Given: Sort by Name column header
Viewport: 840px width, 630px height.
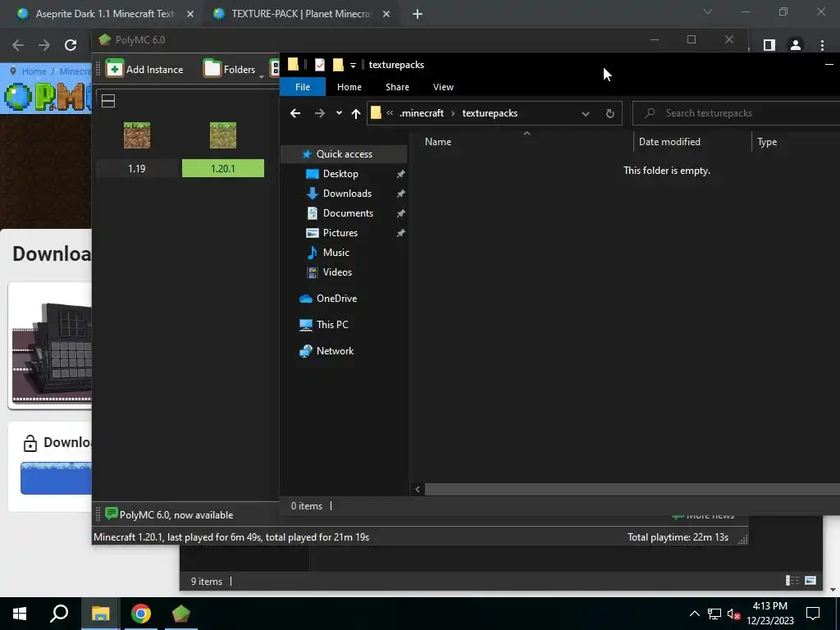Looking at the screenshot, I should point(438,142).
